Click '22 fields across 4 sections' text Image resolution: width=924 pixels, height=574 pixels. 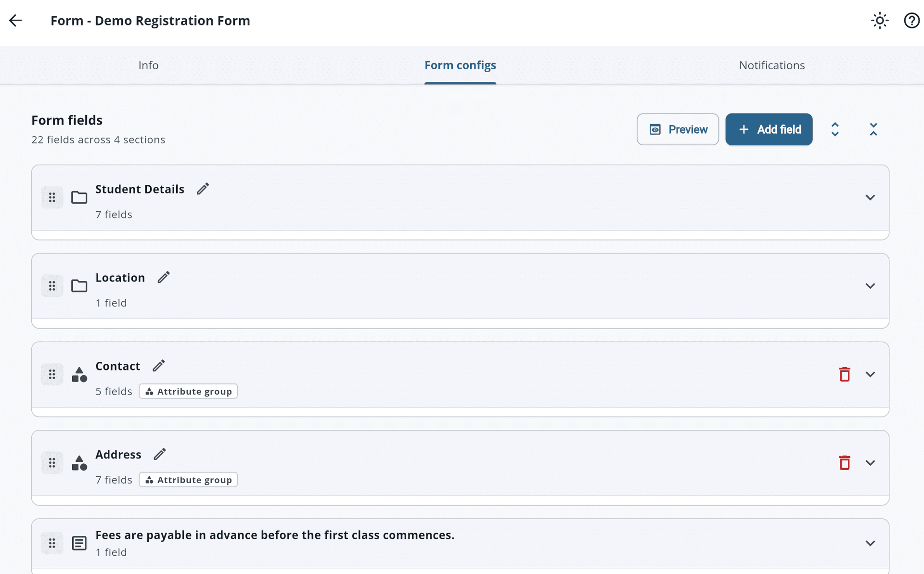[98, 140]
